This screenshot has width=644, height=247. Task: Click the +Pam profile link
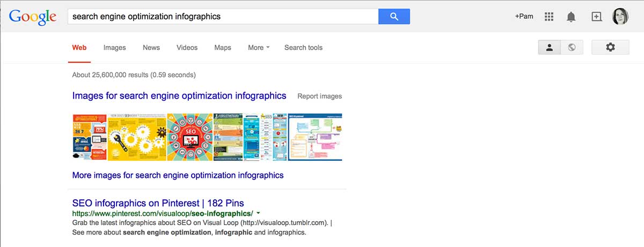(x=524, y=17)
